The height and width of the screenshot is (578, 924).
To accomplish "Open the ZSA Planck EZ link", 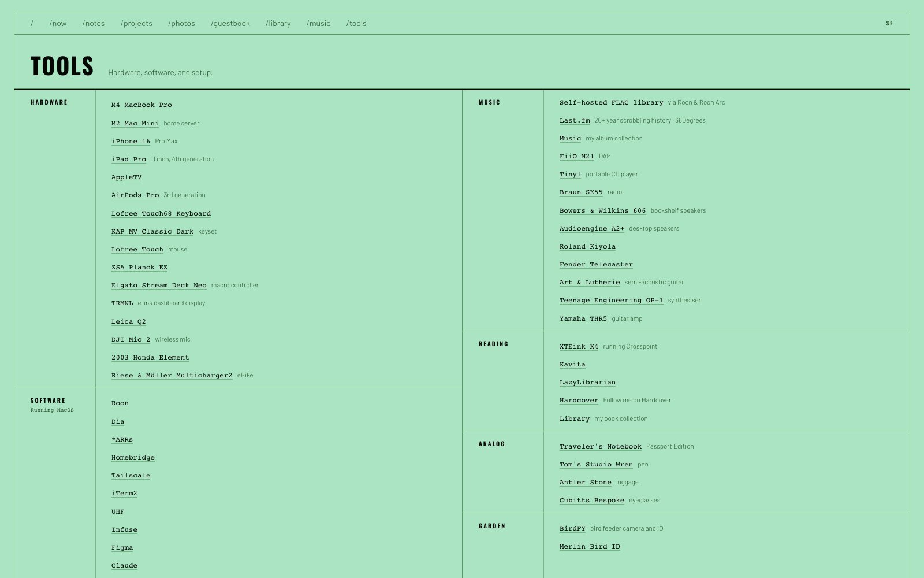I will click(x=139, y=267).
